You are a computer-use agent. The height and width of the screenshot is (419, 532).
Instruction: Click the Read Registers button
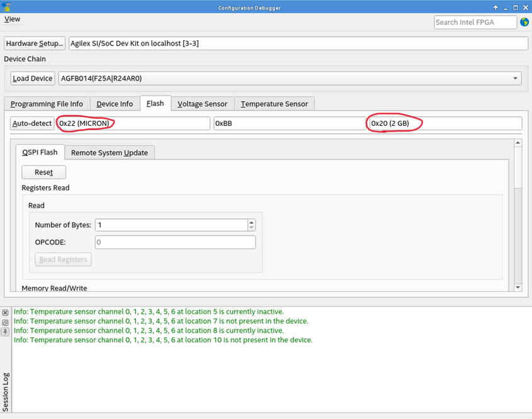point(63,259)
